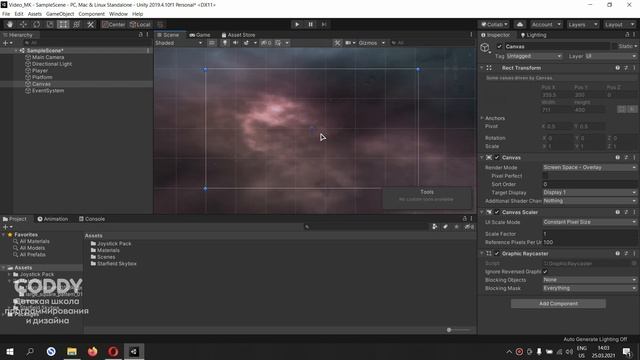Viewport: 640px width, 360px height.
Task: Toggle Center pivot mode button
Action: (113, 24)
